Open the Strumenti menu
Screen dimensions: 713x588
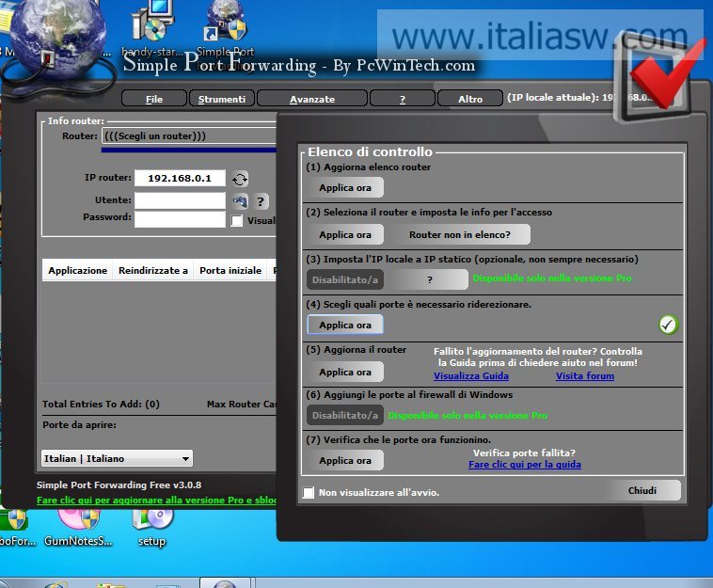222,99
